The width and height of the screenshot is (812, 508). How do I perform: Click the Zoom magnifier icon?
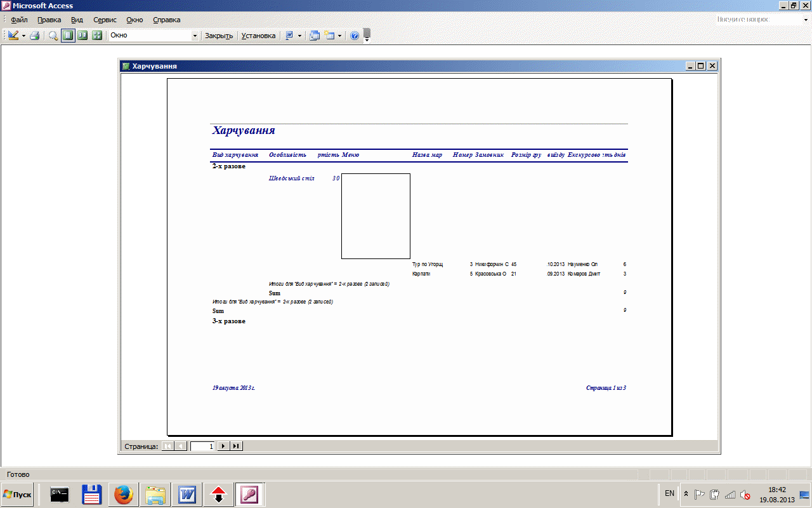tap(53, 36)
